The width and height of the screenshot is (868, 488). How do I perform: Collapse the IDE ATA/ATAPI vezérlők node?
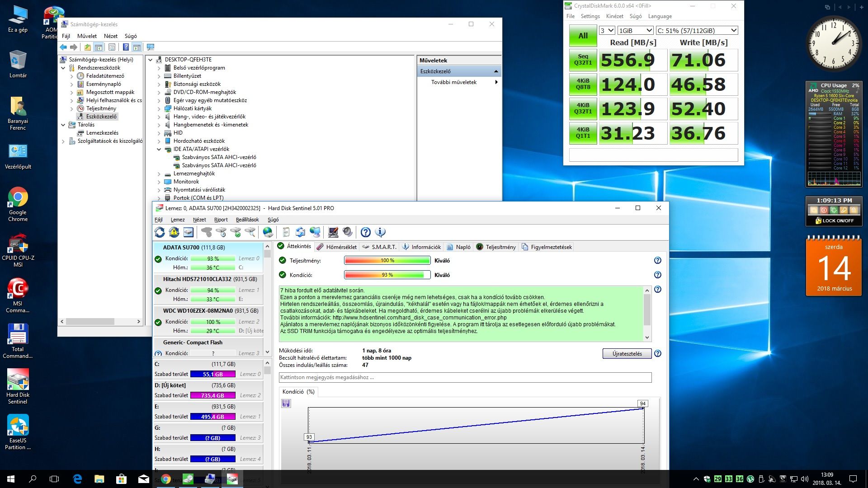point(159,149)
